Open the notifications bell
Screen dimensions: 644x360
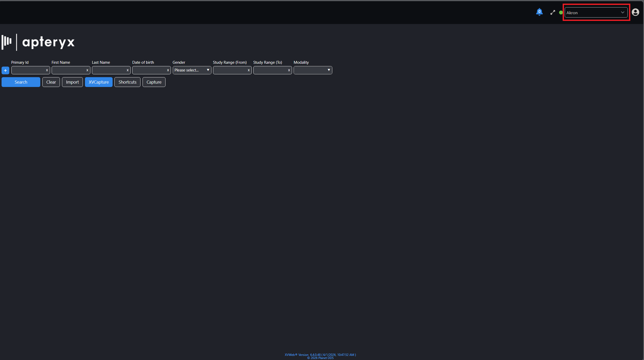click(x=539, y=12)
